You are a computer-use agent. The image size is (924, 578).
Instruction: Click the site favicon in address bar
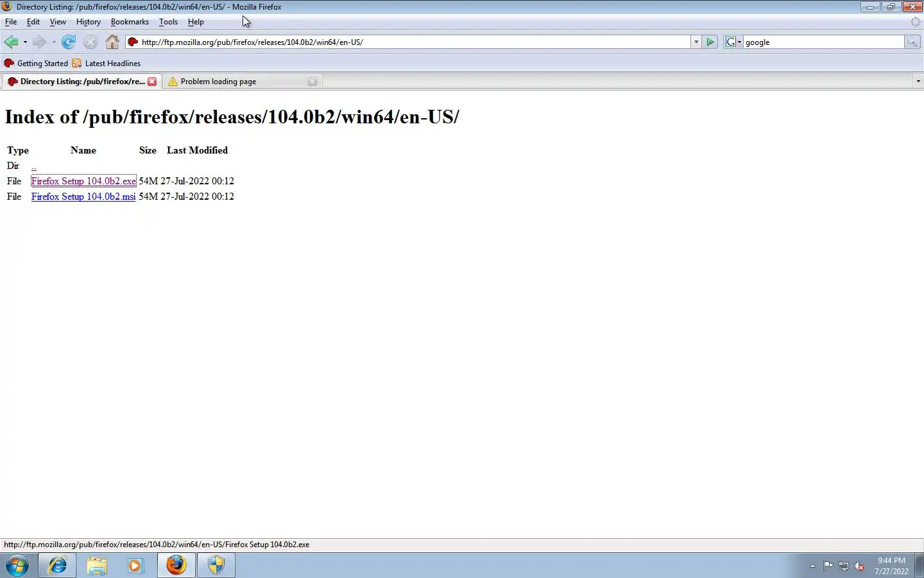pyautogui.click(x=133, y=42)
